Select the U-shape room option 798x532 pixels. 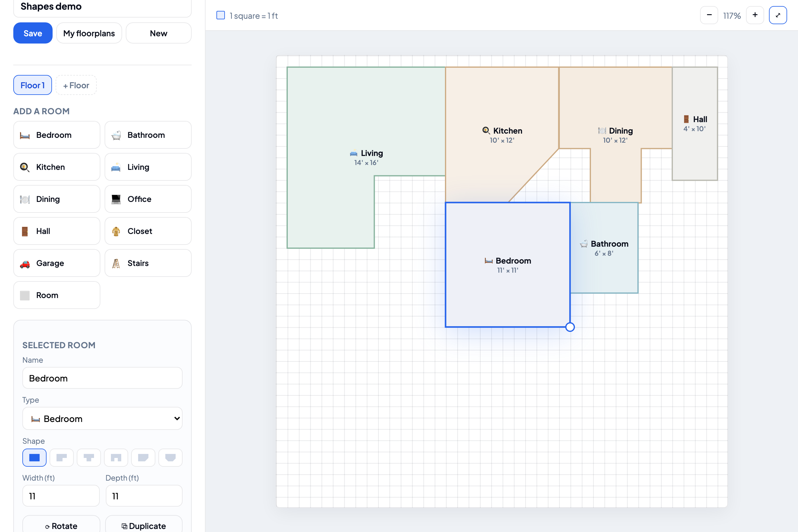pyautogui.click(x=116, y=457)
